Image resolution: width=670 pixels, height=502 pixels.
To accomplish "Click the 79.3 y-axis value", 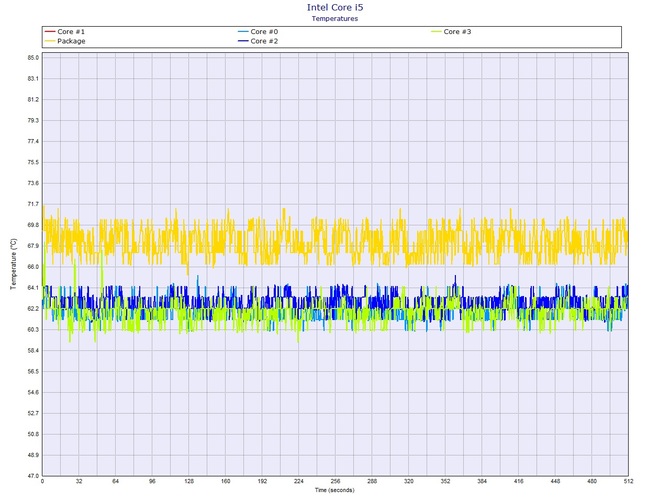I will coord(33,120).
